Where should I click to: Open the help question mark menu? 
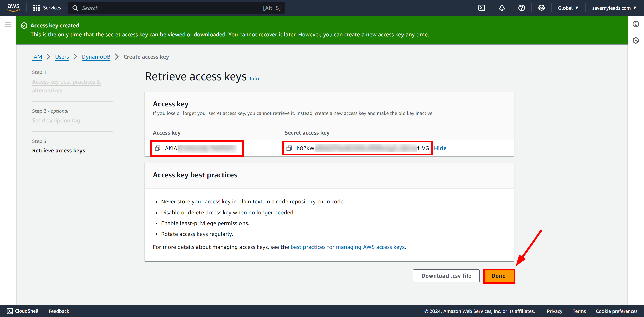pyautogui.click(x=521, y=8)
